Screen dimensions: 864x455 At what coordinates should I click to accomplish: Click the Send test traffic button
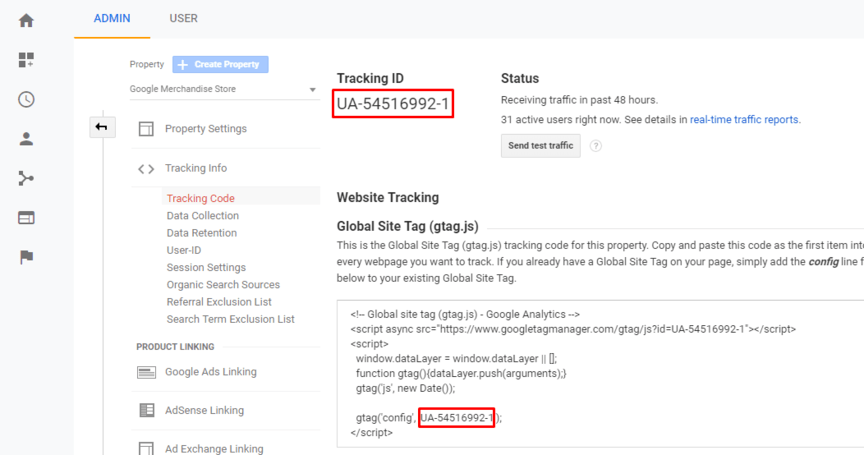pyautogui.click(x=541, y=145)
